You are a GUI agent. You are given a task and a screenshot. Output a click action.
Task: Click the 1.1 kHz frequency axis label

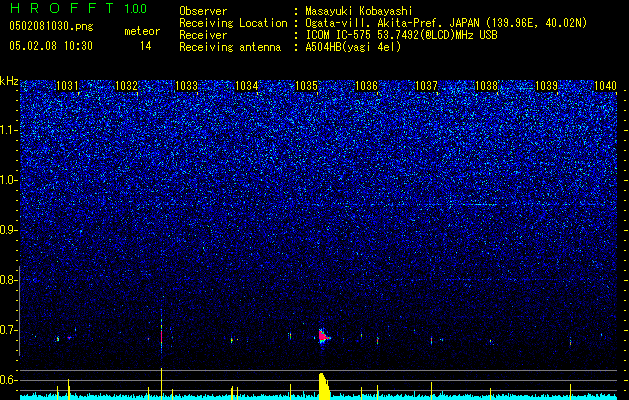click(x=8, y=130)
